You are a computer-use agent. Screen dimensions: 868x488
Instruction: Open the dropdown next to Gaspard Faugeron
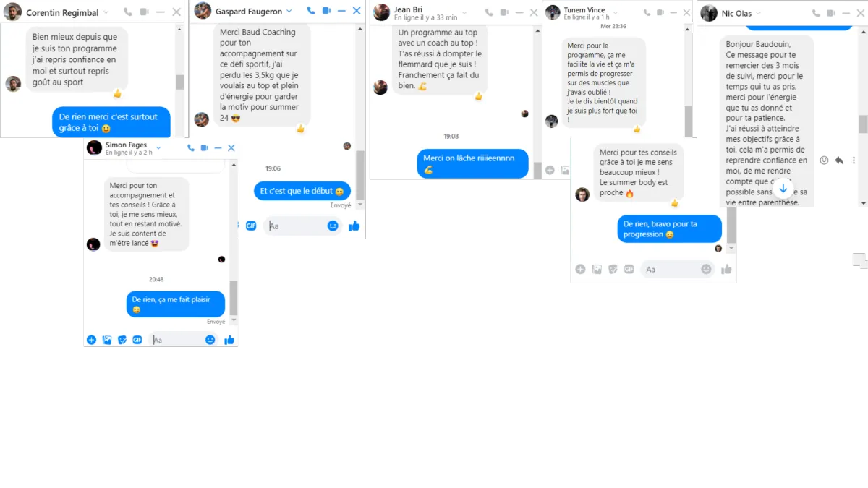[289, 11]
